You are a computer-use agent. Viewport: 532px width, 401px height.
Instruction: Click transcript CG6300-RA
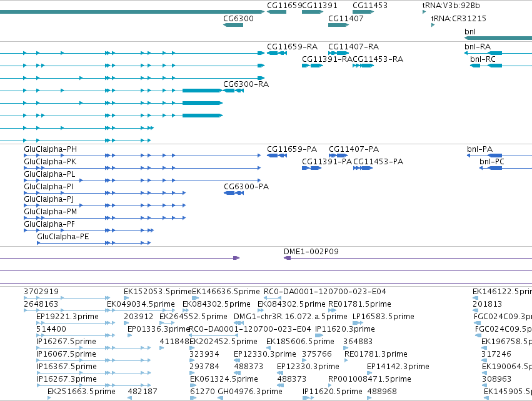246,84
